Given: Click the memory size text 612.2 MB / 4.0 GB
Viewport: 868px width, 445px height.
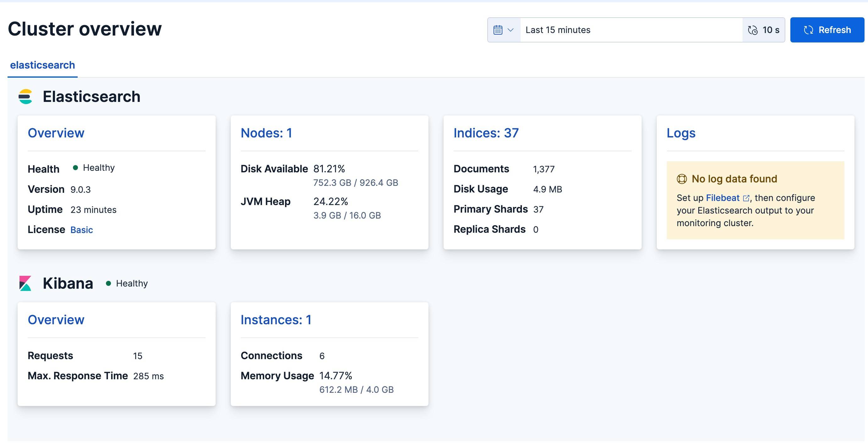Looking at the screenshot, I should click(356, 390).
